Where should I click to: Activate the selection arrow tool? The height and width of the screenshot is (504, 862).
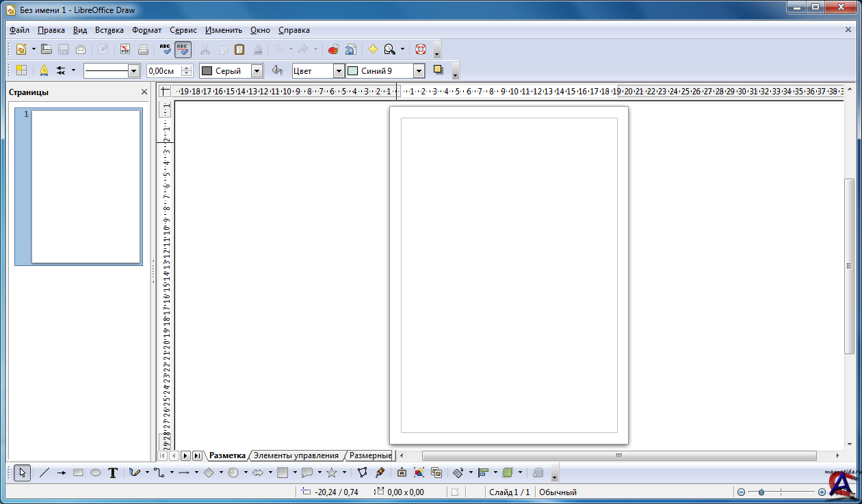tap(22, 473)
